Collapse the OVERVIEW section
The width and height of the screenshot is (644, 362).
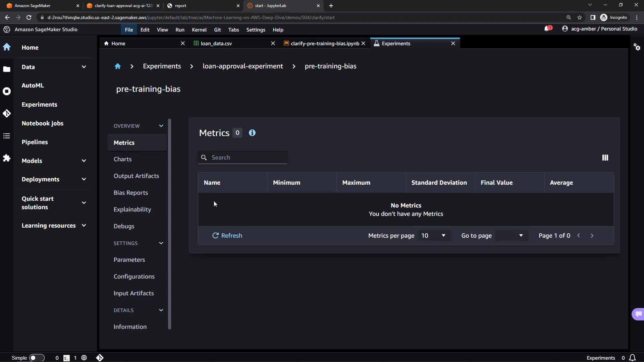click(x=161, y=126)
